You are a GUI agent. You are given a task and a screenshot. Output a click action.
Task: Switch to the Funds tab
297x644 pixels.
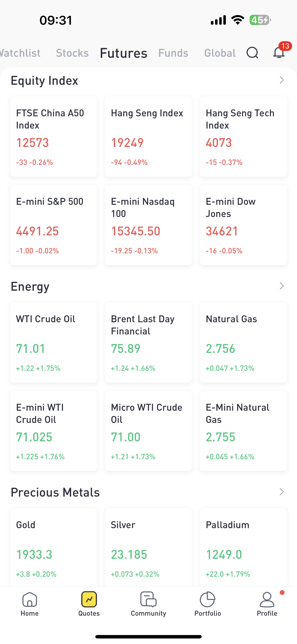coord(173,53)
